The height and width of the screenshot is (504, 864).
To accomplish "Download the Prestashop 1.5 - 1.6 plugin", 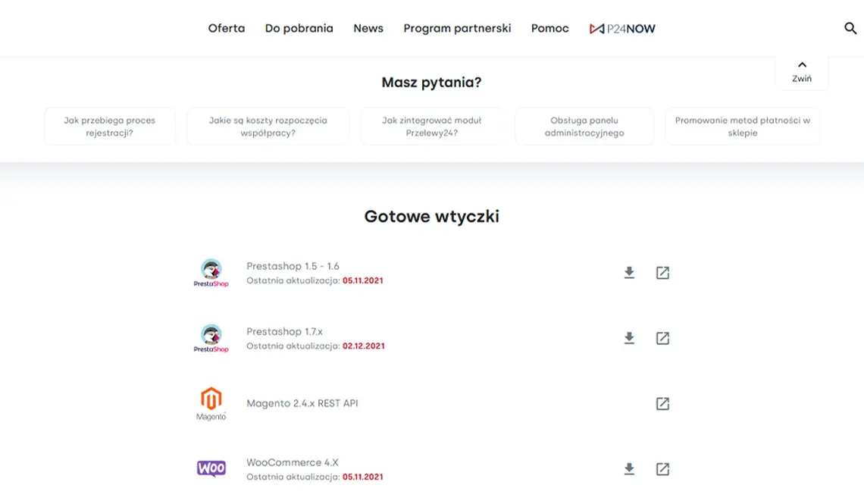I will point(629,273).
